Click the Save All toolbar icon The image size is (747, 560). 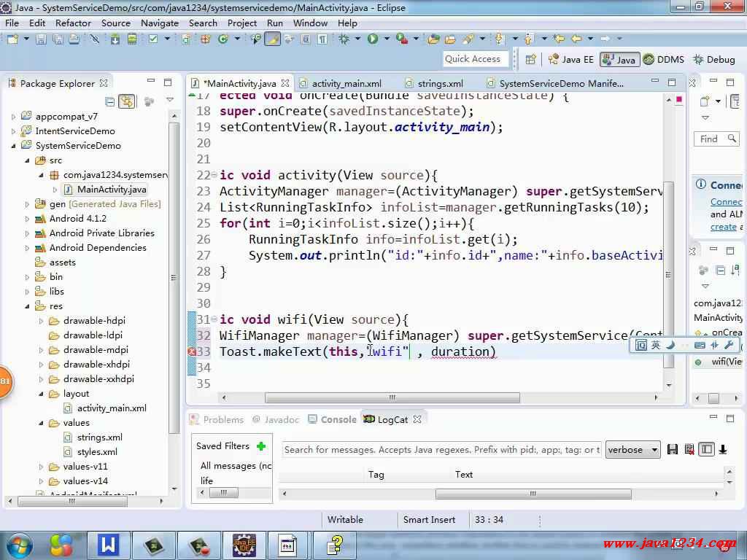(58, 39)
